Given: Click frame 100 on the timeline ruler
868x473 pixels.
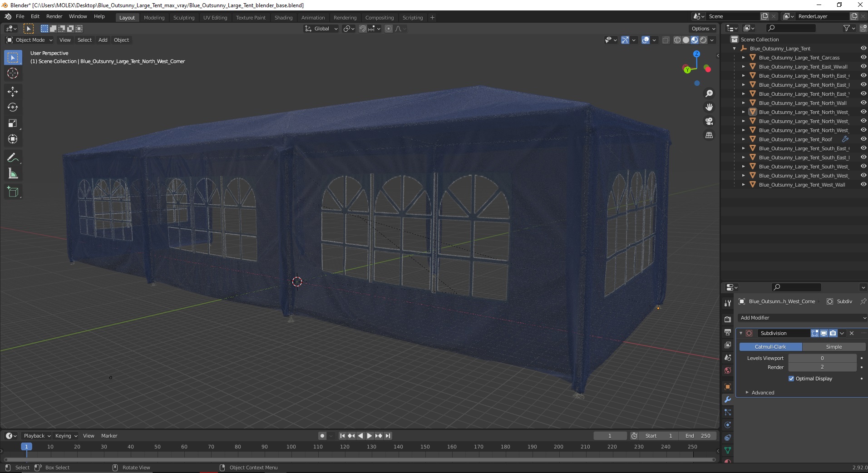Looking at the screenshot, I should (291, 447).
